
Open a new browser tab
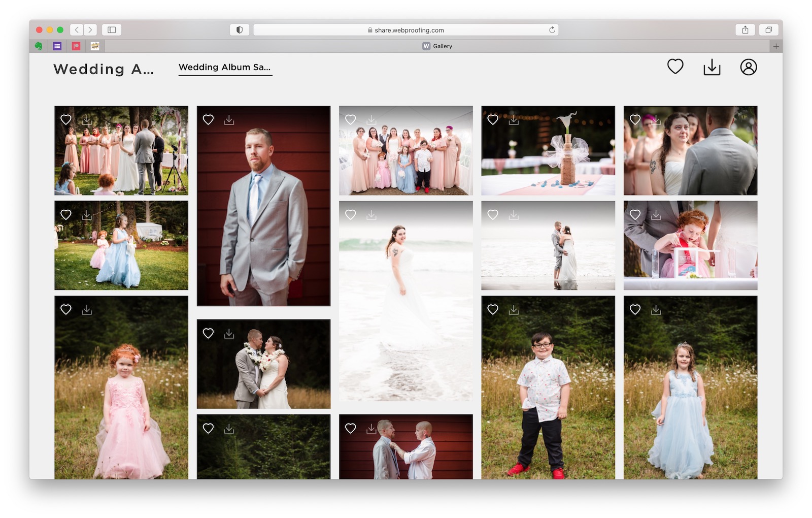776,46
